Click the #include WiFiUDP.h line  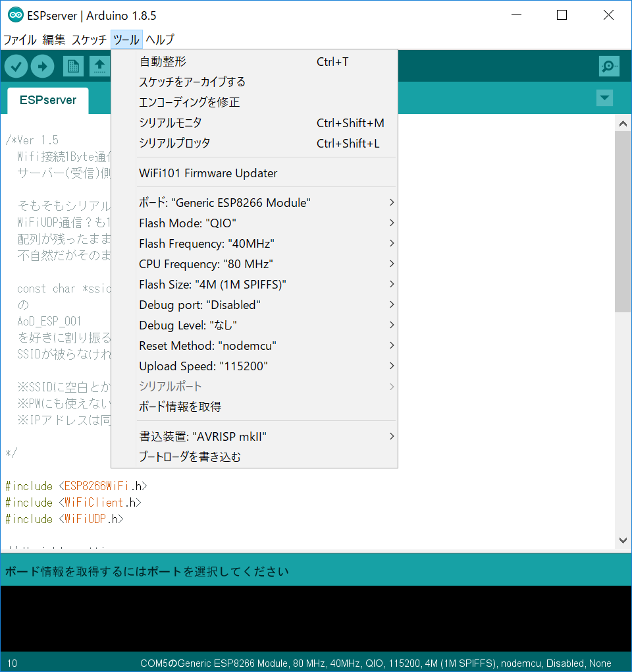[x=65, y=518]
